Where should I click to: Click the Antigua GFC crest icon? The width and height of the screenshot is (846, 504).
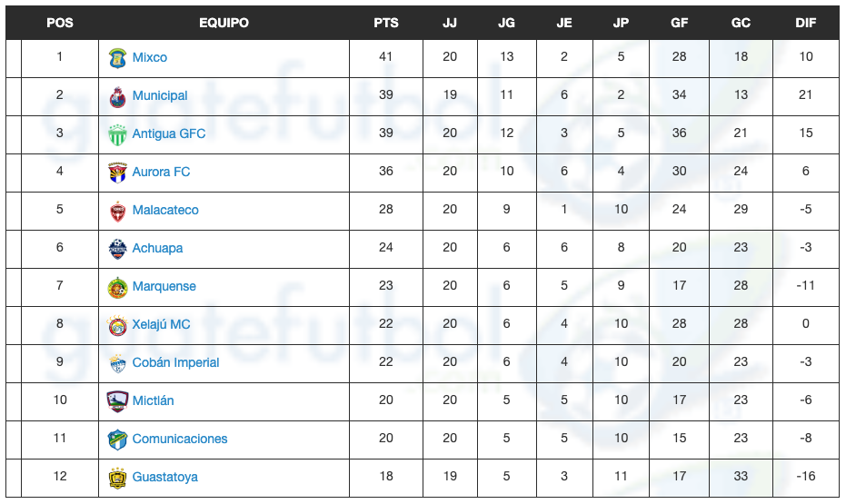[117, 134]
